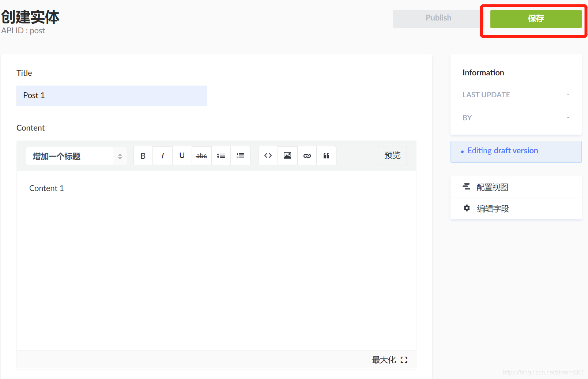Click the gear icon beside 编辑字段
Viewport: 588px width, 379px height.
tap(467, 208)
